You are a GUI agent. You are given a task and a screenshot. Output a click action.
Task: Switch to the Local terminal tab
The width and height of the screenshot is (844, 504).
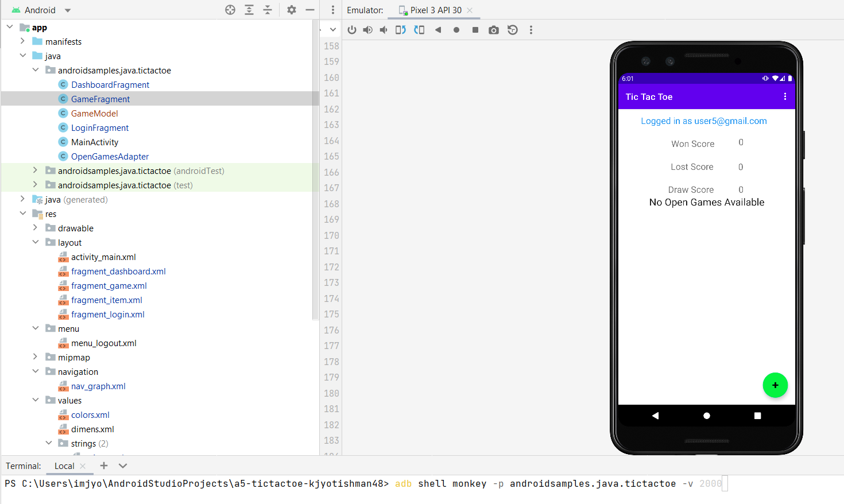64,466
